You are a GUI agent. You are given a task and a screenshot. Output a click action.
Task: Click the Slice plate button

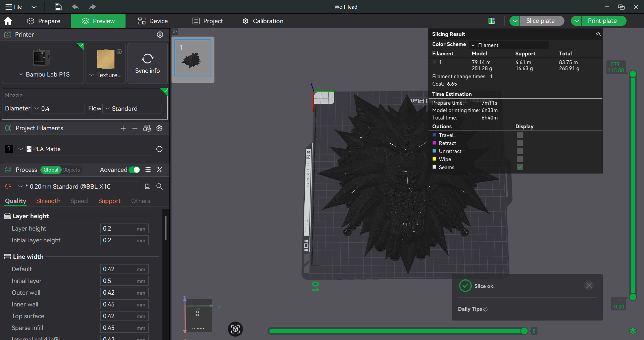[540, 21]
